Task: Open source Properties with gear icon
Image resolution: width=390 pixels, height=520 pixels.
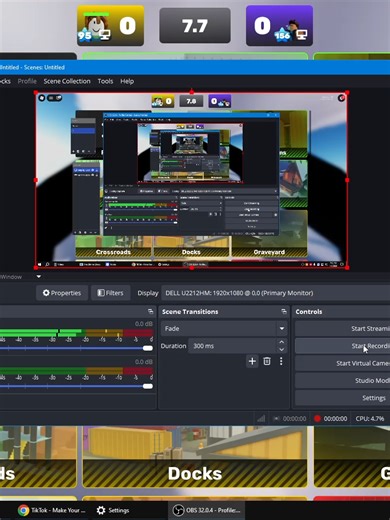Action: [62, 293]
